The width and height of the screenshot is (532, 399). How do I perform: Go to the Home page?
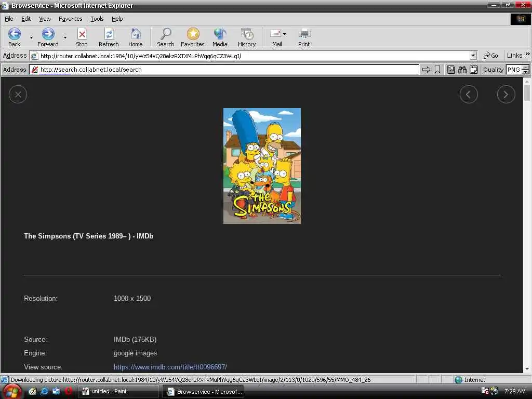tap(136, 37)
